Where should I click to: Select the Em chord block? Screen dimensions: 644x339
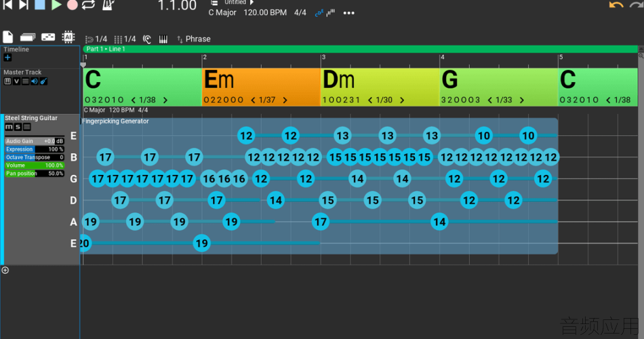261,87
